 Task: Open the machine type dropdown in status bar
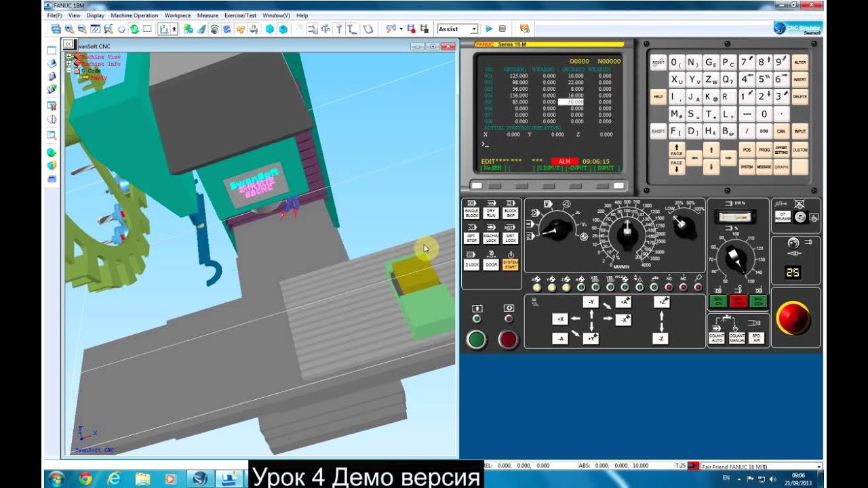coord(819,467)
